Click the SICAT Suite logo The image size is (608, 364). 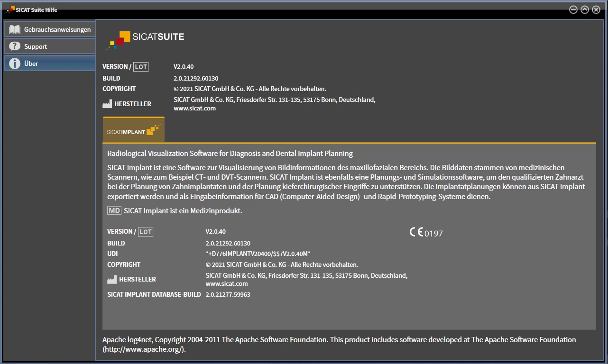145,40
